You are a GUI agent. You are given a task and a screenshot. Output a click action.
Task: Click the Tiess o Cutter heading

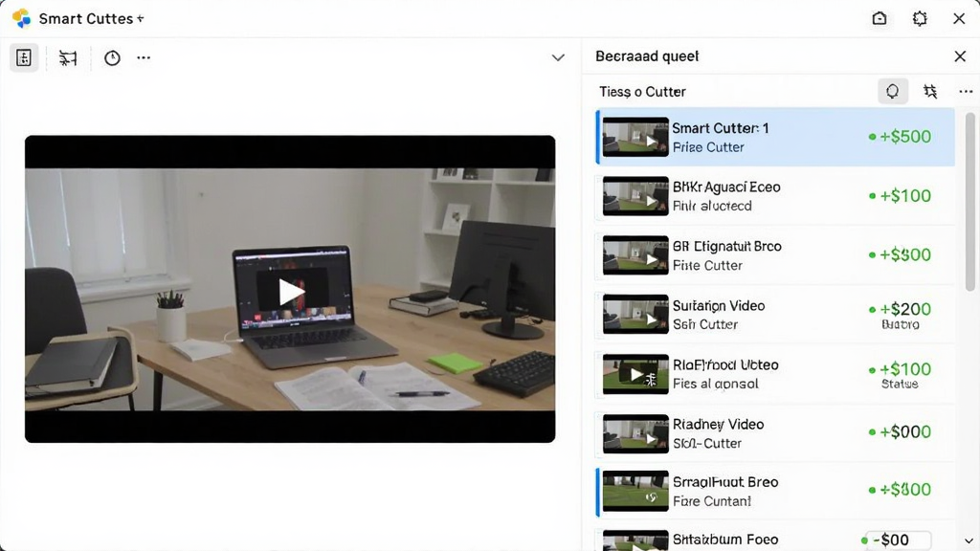pos(642,92)
